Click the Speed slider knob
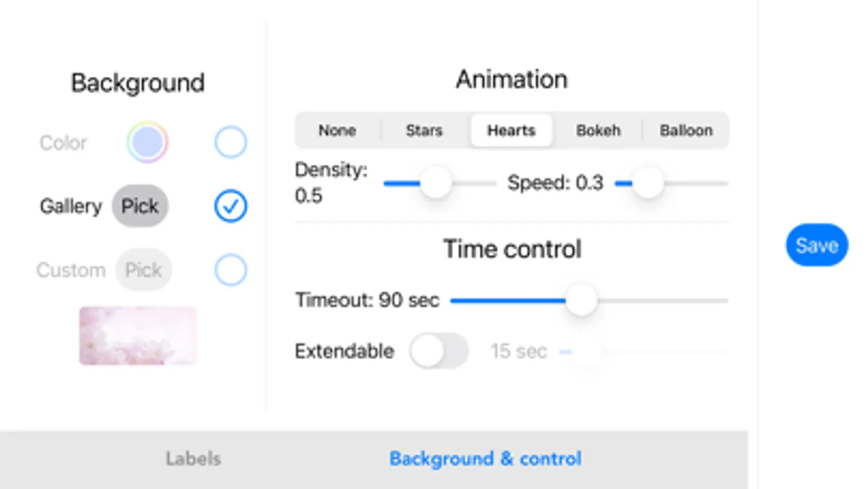 [648, 183]
